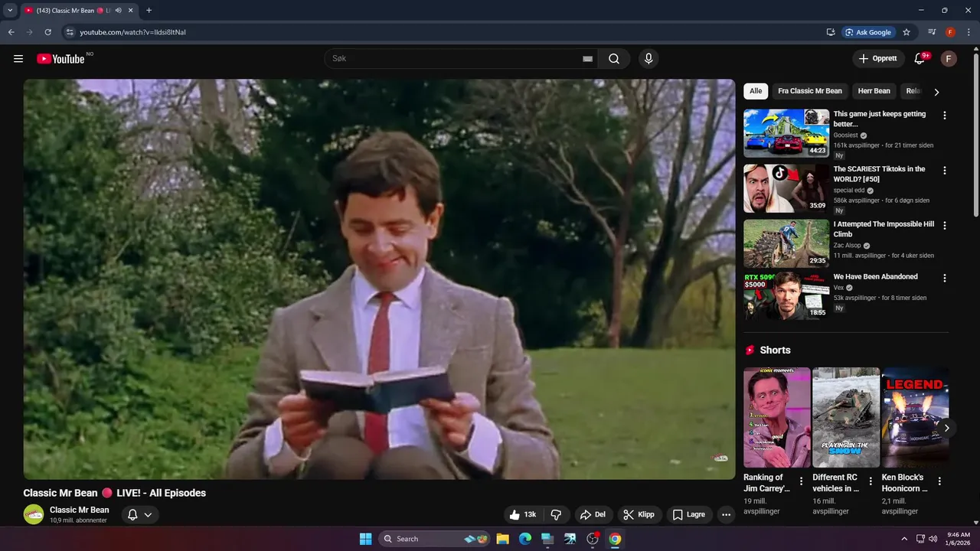Click the magnifier search button
980x551 pixels.
click(x=614, y=59)
